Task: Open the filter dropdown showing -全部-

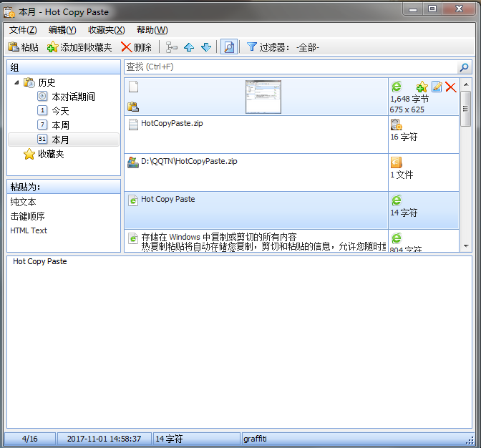Action: pos(308,47)
